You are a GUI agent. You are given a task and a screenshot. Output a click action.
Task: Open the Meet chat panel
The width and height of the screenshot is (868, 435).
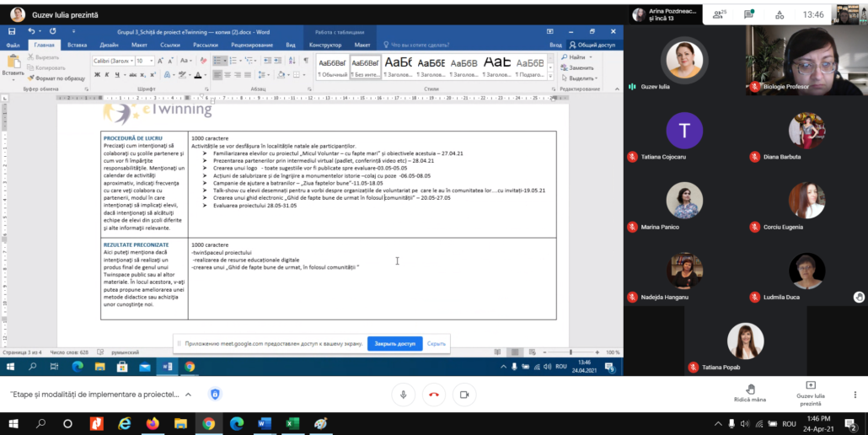748,14
